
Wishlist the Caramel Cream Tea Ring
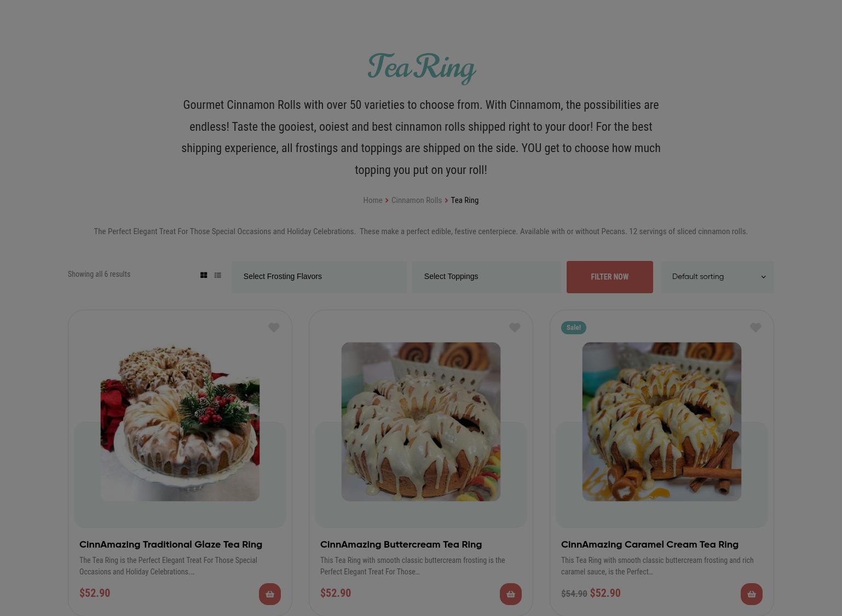pyautogui.click(x=756, y=327)
